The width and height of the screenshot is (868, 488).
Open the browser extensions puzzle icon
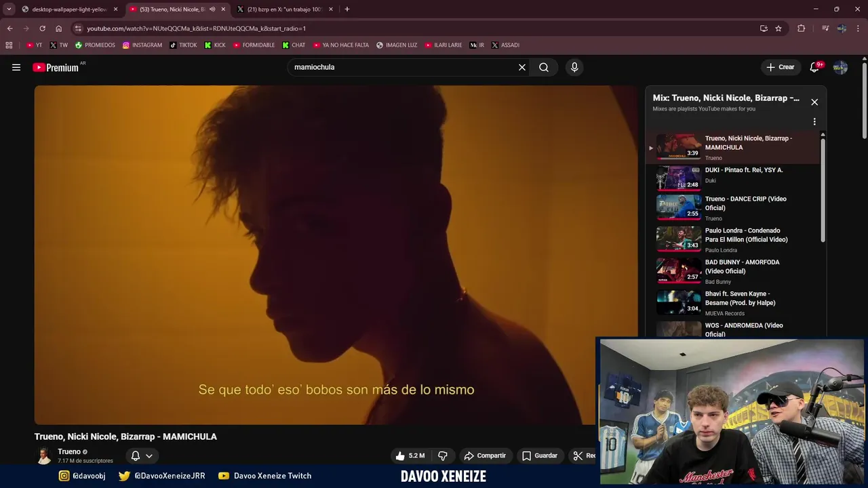(802, 28)
